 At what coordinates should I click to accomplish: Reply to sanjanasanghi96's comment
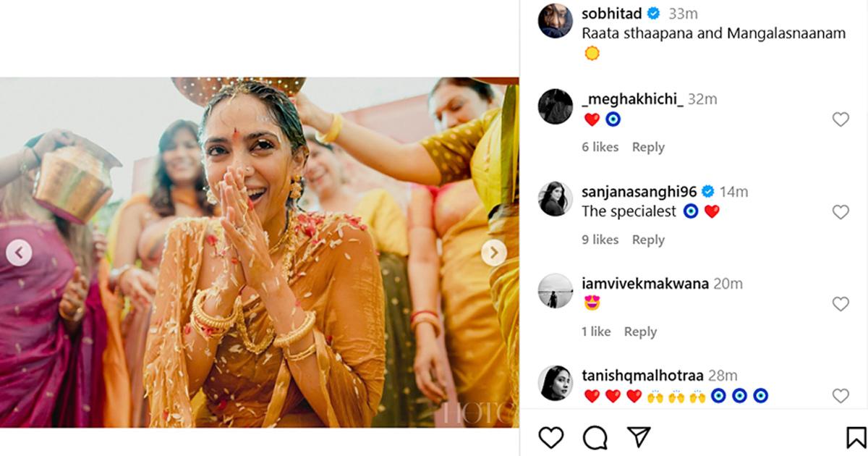point(648,240)
